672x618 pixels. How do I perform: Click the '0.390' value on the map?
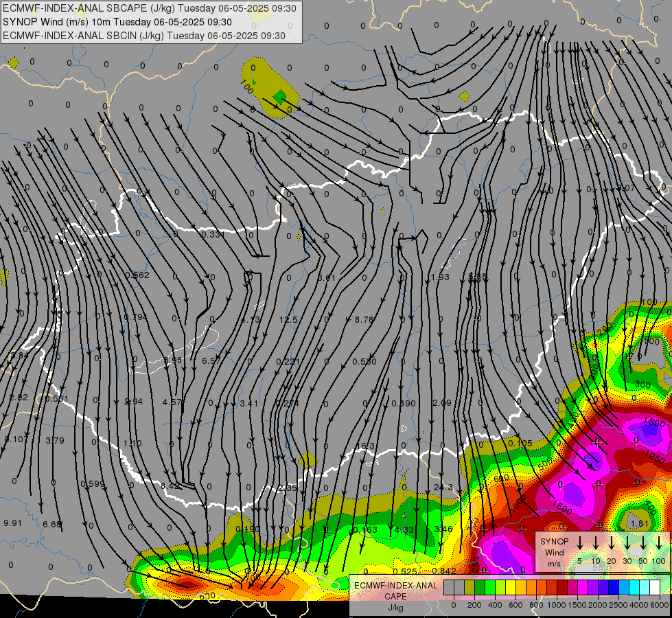[404, 404]
